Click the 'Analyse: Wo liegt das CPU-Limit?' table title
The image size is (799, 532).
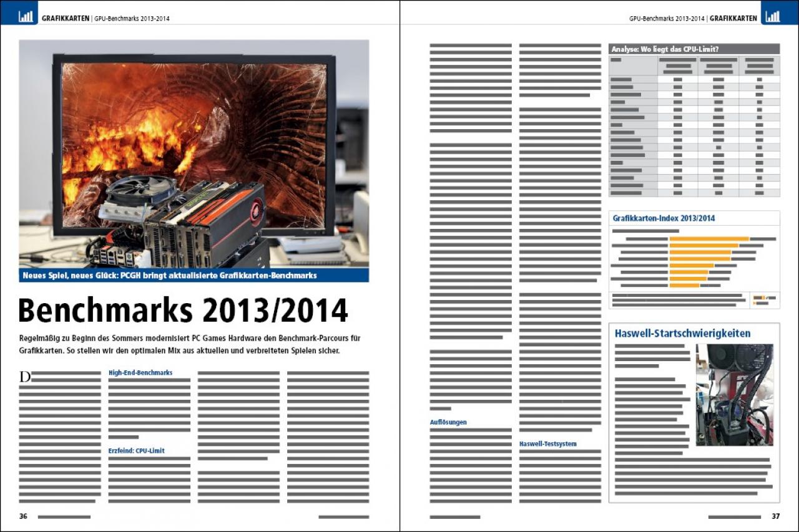tap(694, 49)
